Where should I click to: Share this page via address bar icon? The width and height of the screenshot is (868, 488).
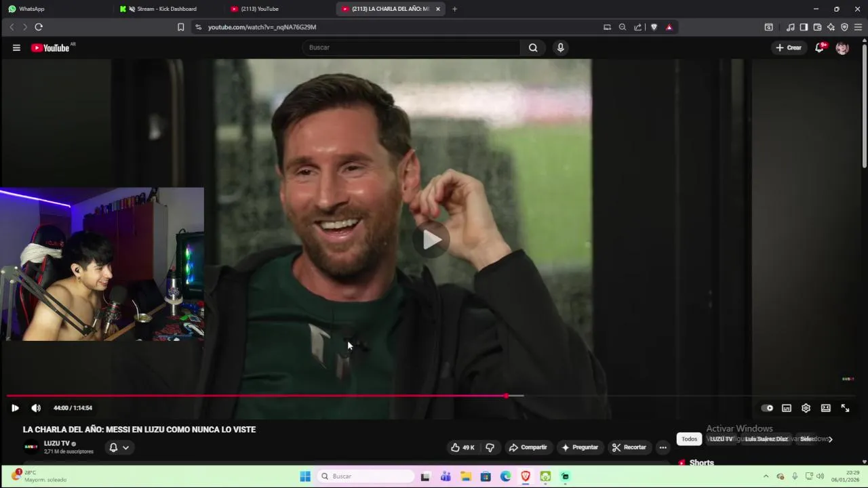point(638,27)
